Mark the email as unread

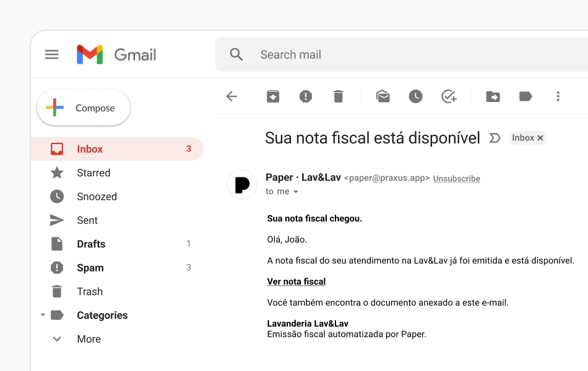tap(383, 96)
